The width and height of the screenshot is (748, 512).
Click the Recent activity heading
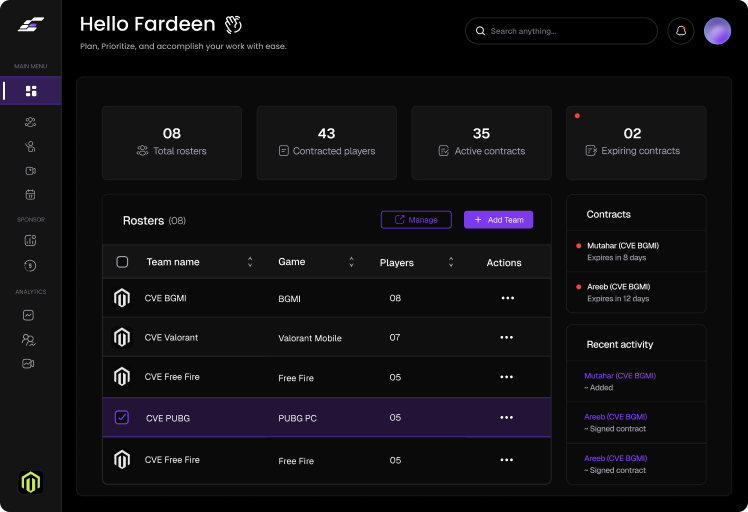620,344
